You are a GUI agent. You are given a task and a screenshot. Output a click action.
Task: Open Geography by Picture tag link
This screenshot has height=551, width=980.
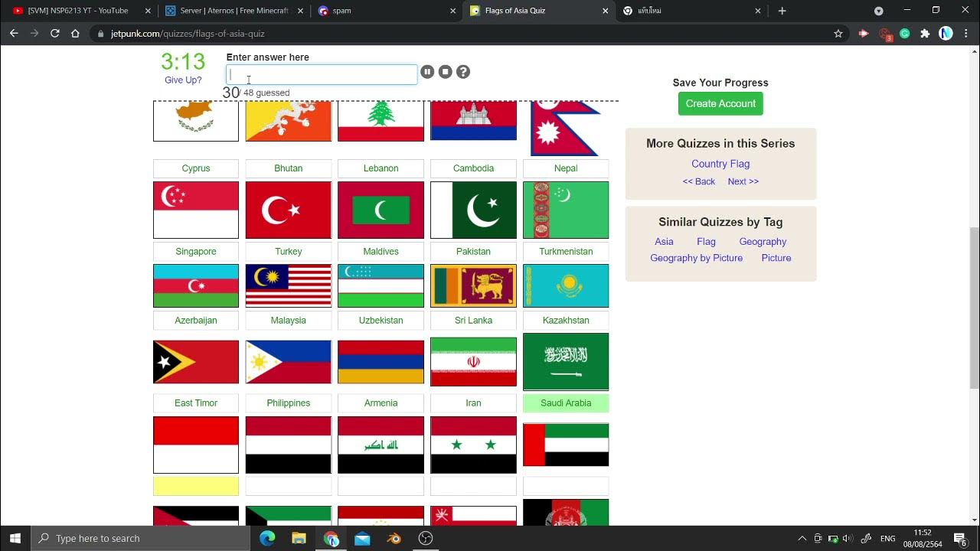click(697, 258)
